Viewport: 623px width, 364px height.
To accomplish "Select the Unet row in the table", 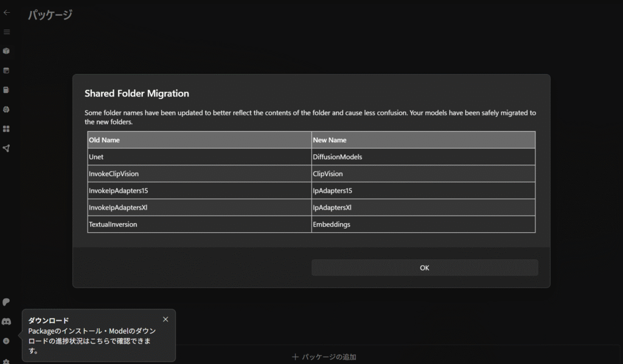I will (199, 157).
